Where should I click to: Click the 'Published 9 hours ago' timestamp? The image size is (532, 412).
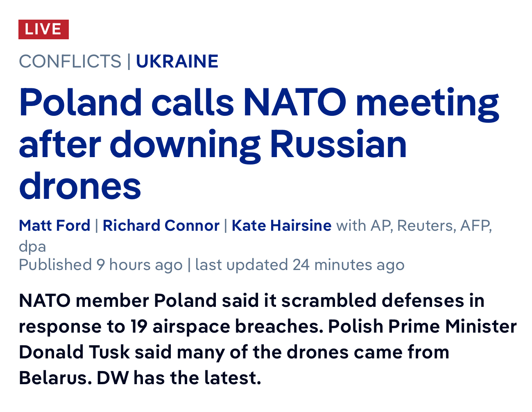point(100,265)
